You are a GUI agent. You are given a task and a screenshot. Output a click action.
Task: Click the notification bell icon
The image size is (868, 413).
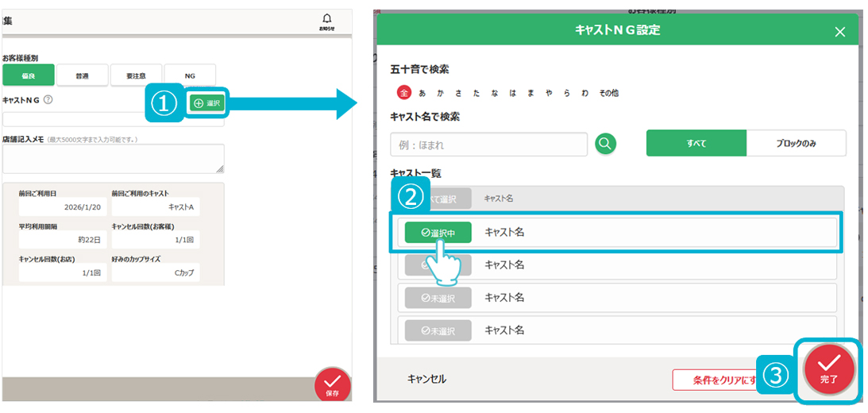click(326, 21)
